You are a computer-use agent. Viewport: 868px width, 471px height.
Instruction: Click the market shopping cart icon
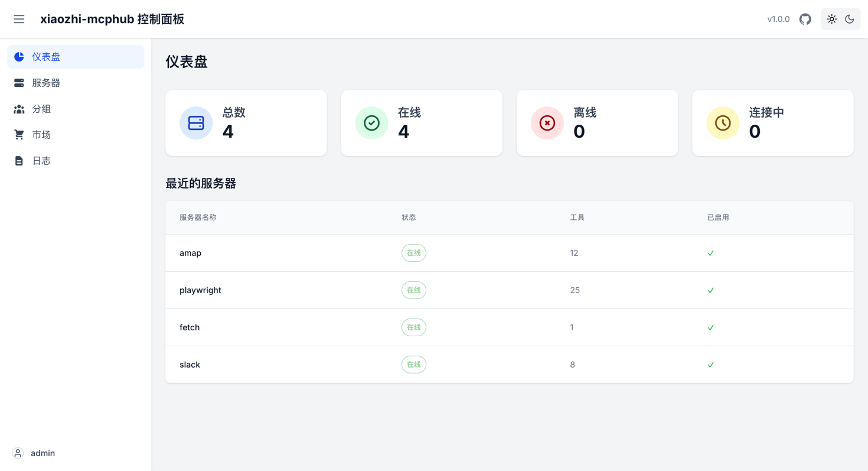click(x=19, y=135)
